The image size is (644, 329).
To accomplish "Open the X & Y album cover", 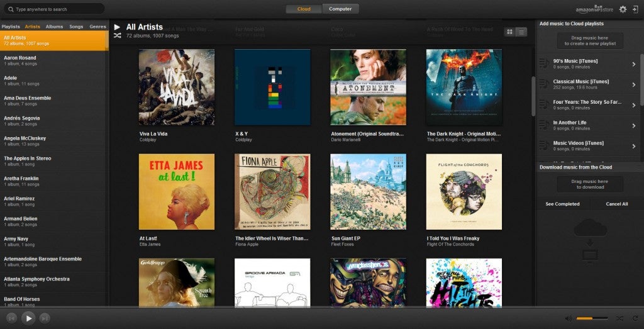I will pos(272,87).
